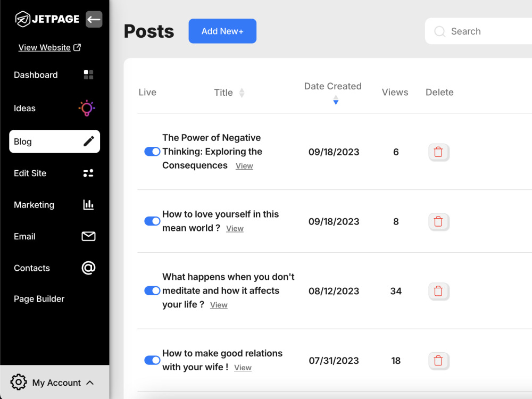Click the views count 6
The width and height of the screenshot is (532, 399).
[x=396, y=152]
